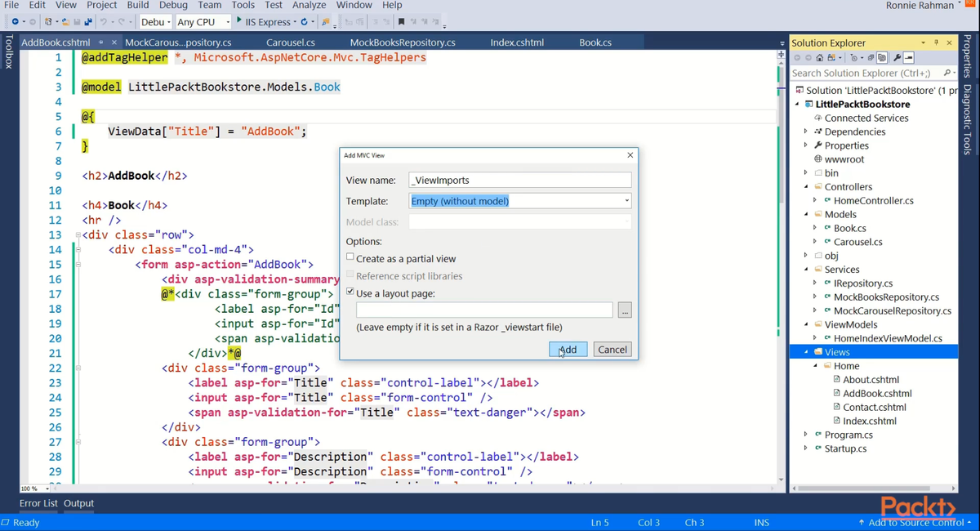Toggle the bookmark toolbar icon
Screen dimensions: 980x531
[401, 21]
